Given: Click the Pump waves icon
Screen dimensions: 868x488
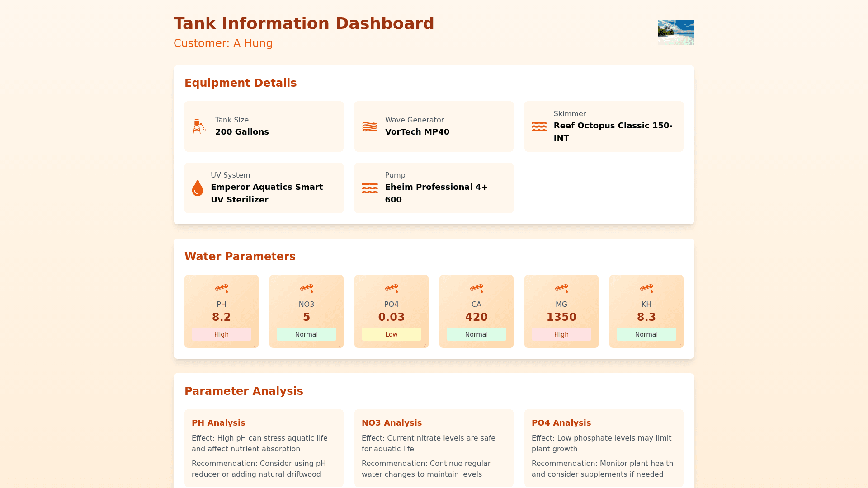Looking at the screenshot, I should coord(369,188).
